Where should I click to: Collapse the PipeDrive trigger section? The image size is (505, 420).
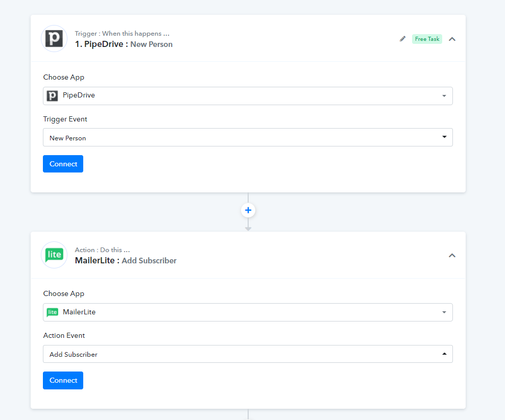tap(452, 39)
